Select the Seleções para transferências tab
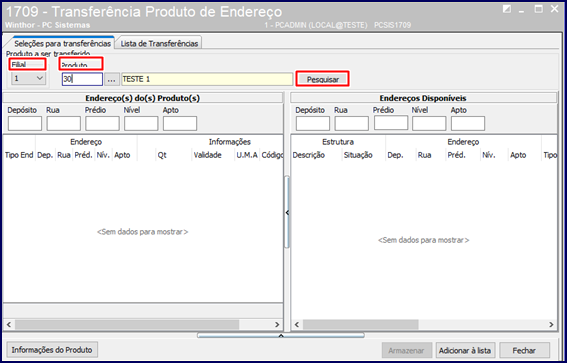567x363 pixels. (62, 43)
